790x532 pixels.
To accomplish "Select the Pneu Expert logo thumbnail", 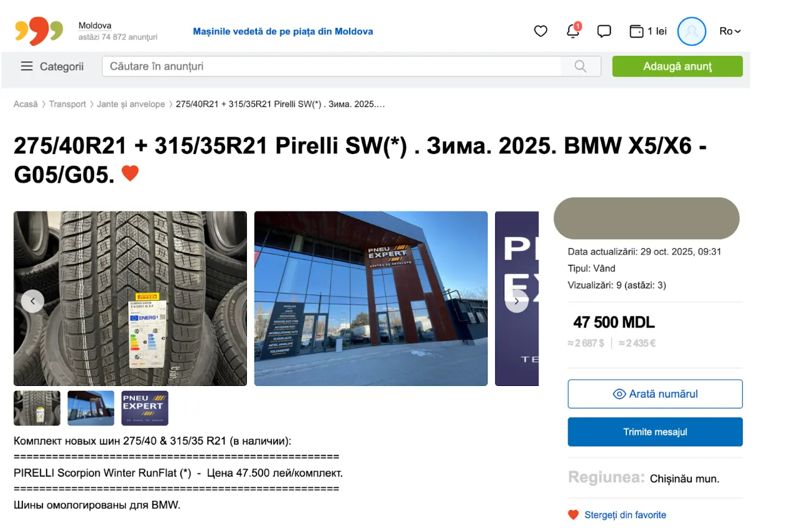I will pyautogui.click(x=145, y=408).
